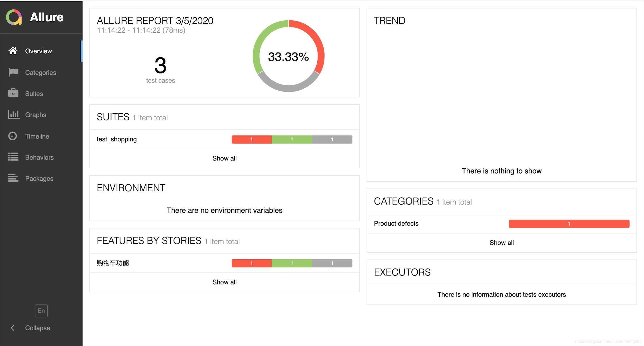
Task: Select the Timeline sidebar icon
Action: pos(13,136)
